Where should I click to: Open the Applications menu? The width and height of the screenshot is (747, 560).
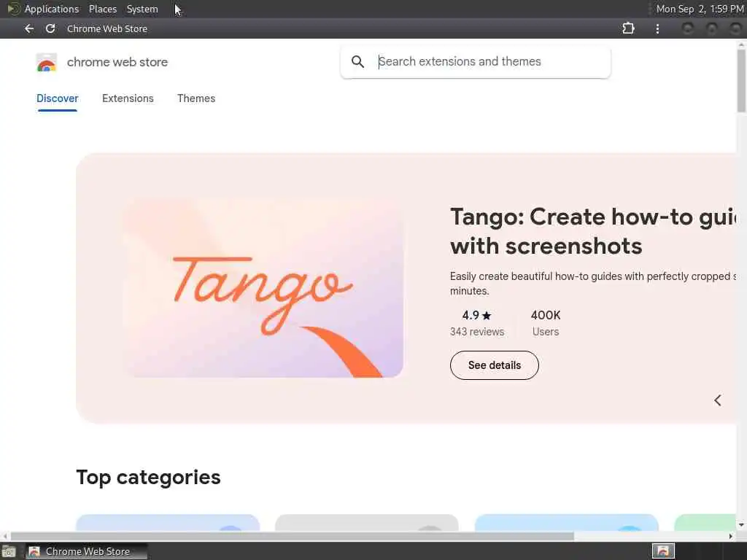pyautogui.click(x=52, y=9)
